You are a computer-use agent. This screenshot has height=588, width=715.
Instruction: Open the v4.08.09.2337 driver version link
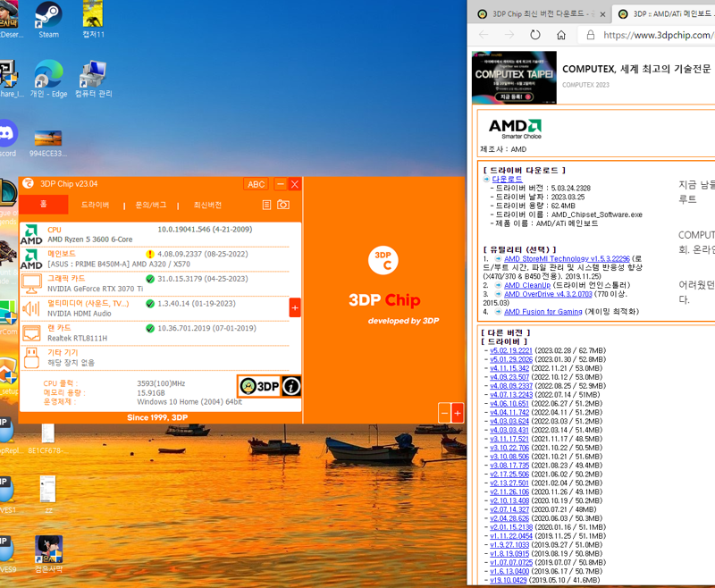coord(510,386)
